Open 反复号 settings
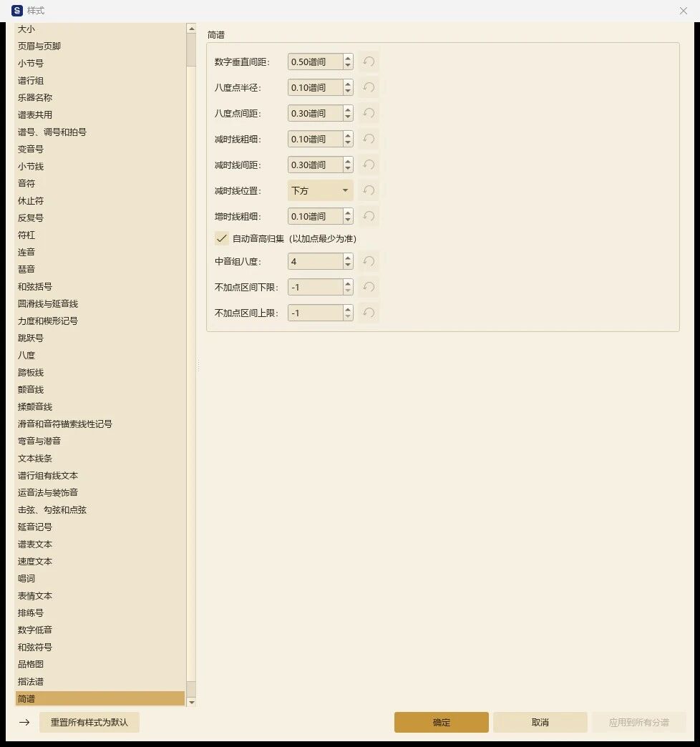This screenshot has height=747, width=700. [100, 218]
